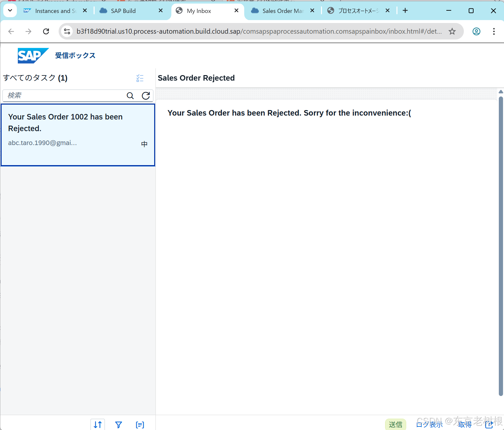Open the group tasks button
Viewport: 504px width, 430px height.
pyautogui.click(x=140, y=424)
